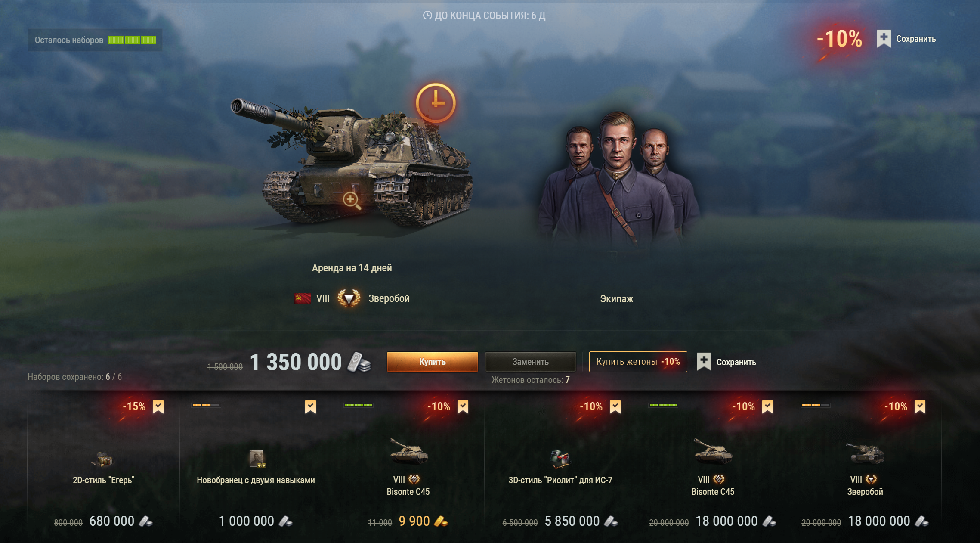Click the Новобранец crew member portrait icon
Screen dimensions: 980x543
pos(257,459)
